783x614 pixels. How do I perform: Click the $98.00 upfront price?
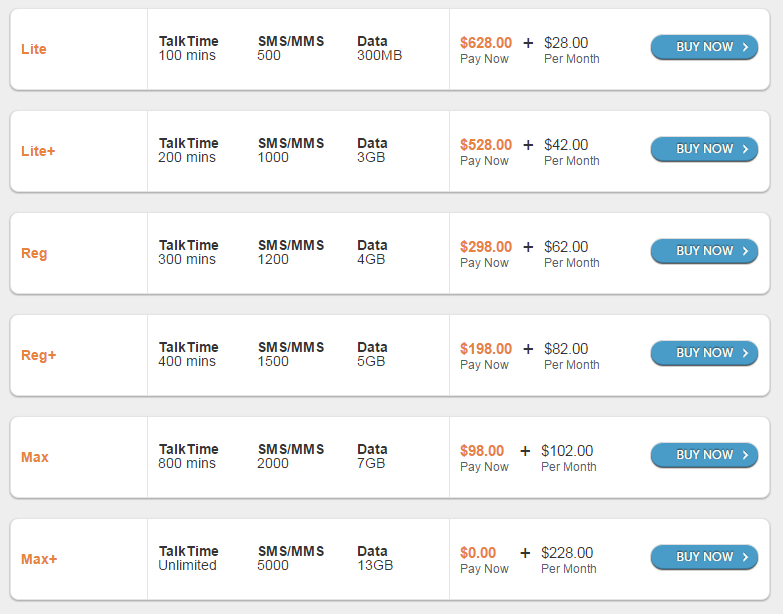(482, 451)
